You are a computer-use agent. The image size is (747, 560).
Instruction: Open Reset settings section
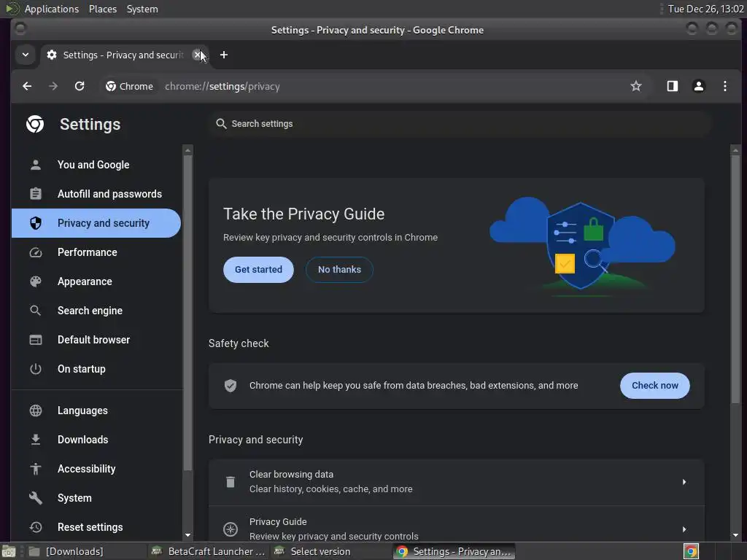(96, 527)
